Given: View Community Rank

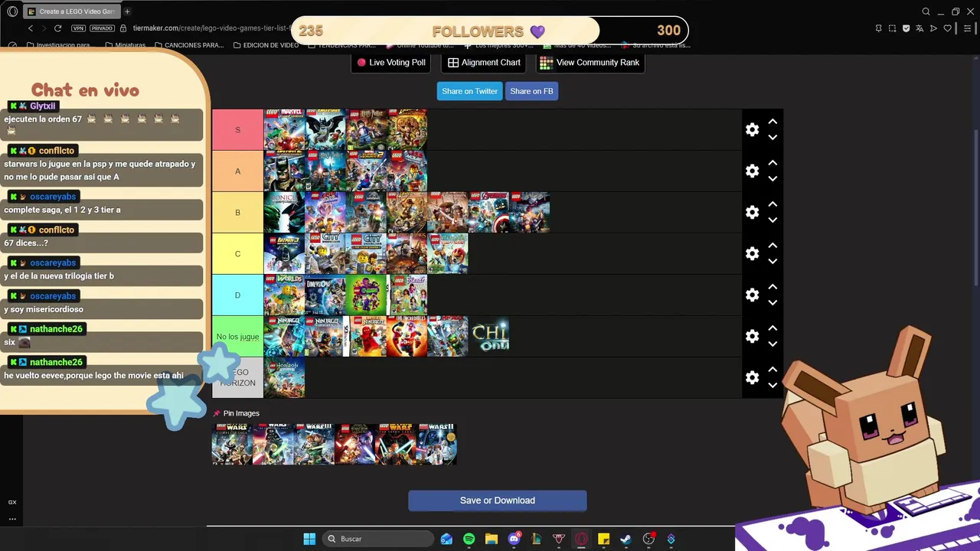Looking at the screenshot, I should (x=590, y=63).
